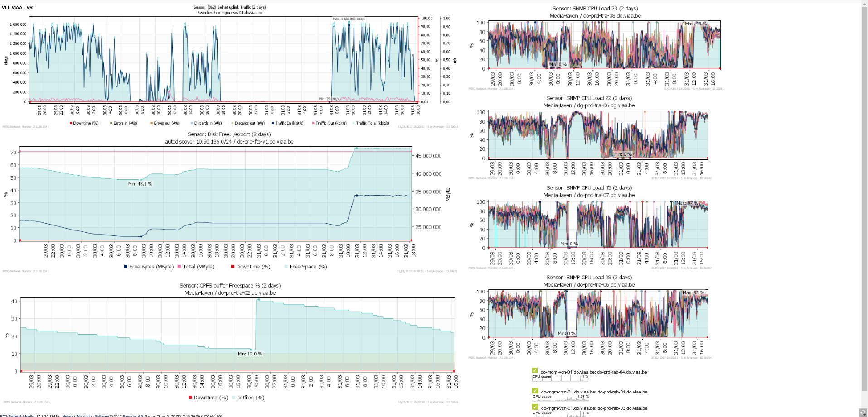Open the do-prd-rab-01 CPU usage mini graph

click(560, 398)
